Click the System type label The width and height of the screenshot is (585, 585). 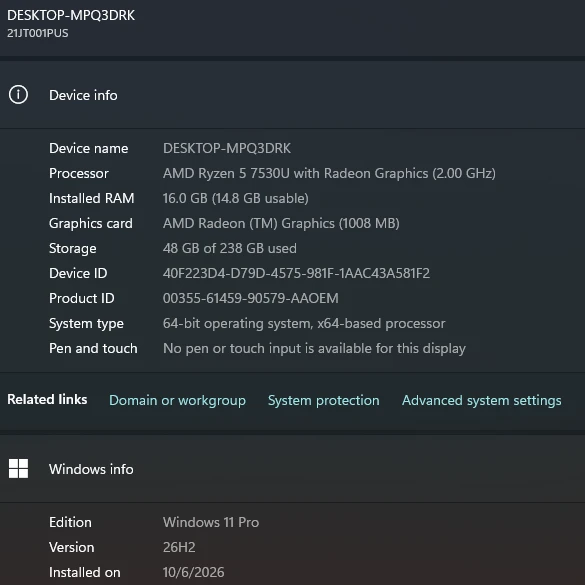coord(86,324)
